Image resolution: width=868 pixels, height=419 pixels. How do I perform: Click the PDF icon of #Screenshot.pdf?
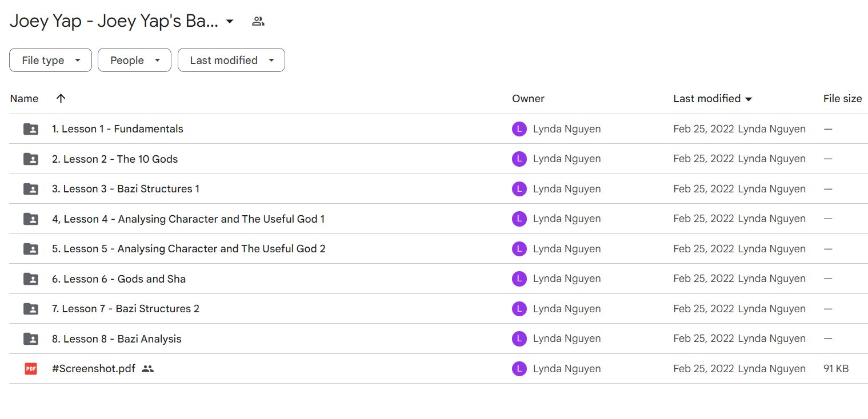31,369
